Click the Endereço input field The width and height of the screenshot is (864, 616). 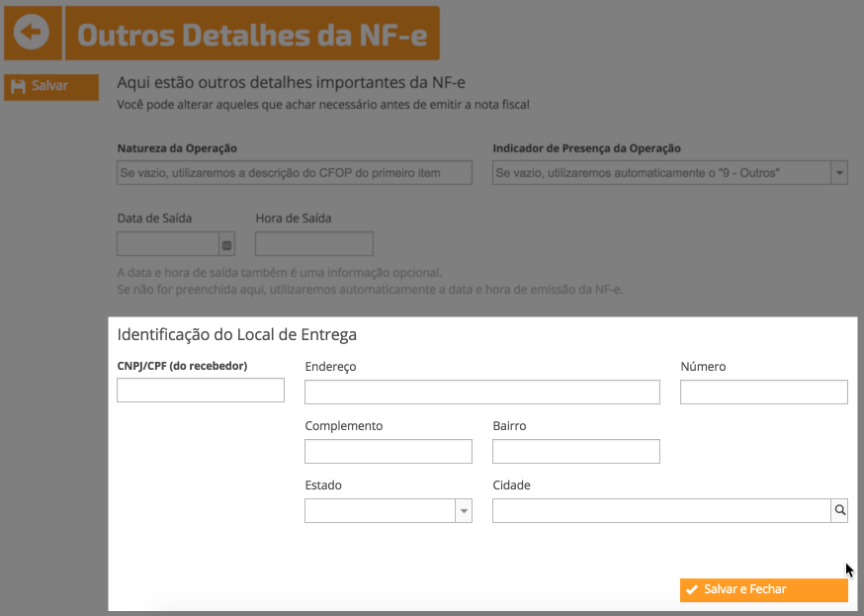(x=482, y=392)
